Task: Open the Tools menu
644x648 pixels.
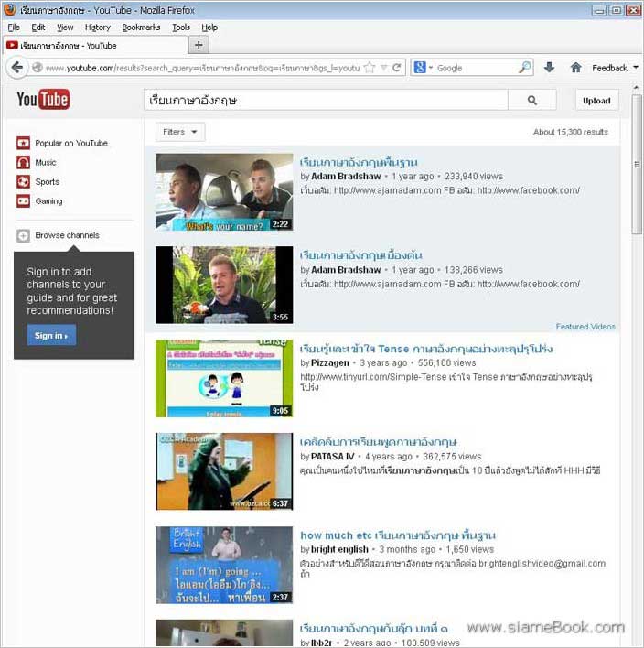Action: tap(181, 27)
